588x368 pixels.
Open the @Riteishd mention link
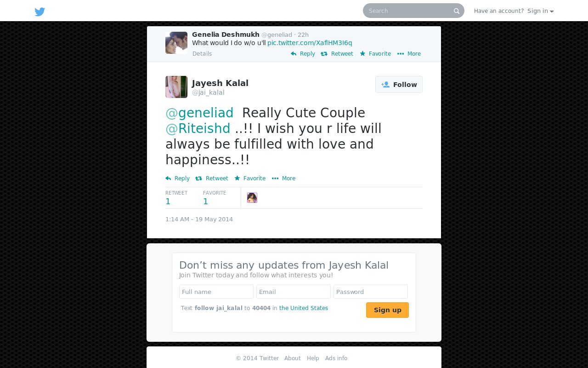coord(198,128)
